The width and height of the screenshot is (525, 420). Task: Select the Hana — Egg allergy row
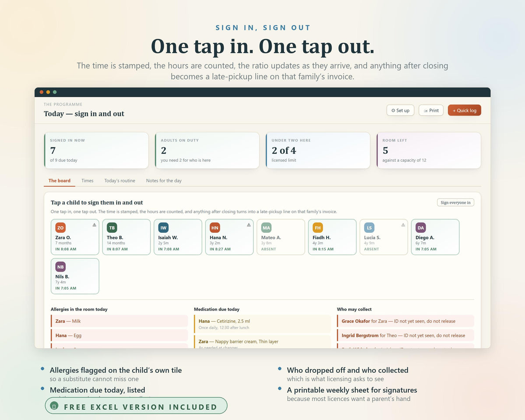tap(119, 336)
